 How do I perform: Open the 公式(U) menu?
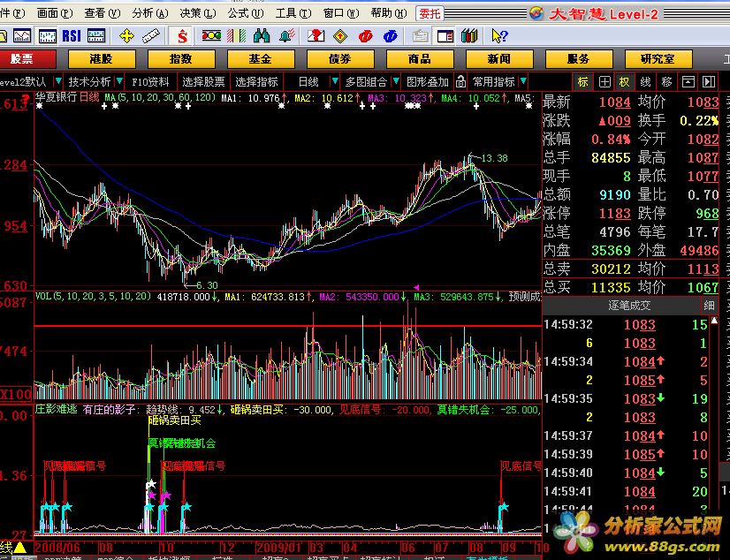coord(246,13)
